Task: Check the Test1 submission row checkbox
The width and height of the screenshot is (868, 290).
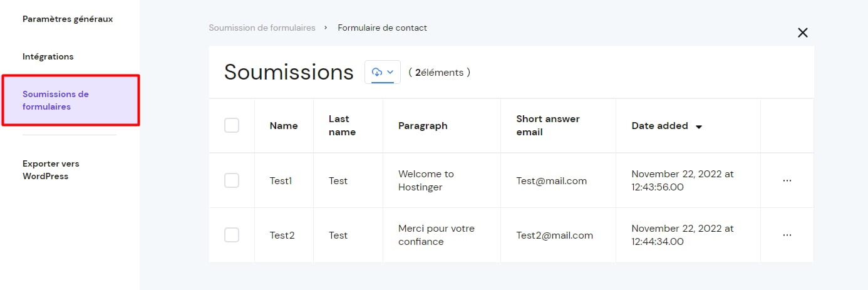Action: point(232,180)
